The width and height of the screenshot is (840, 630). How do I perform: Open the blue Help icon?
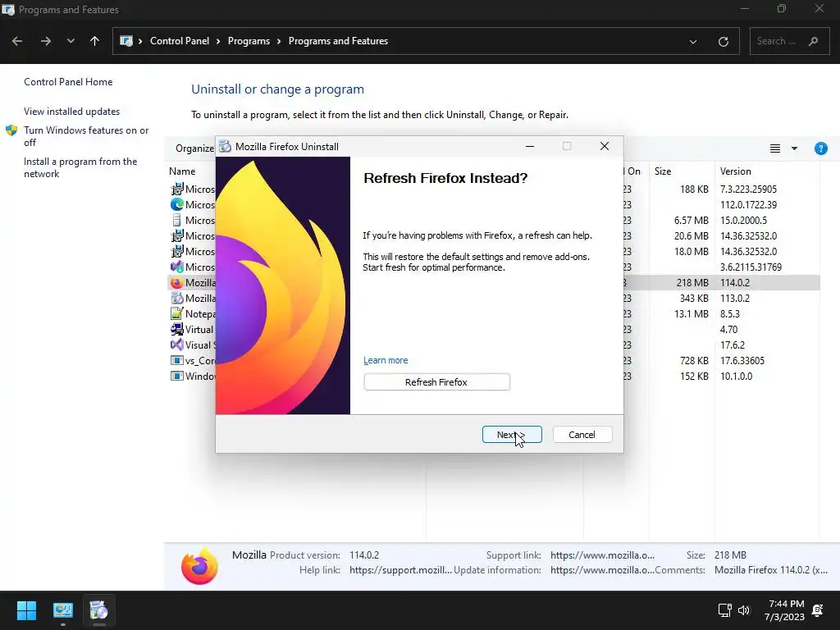[x=820, y=148]
